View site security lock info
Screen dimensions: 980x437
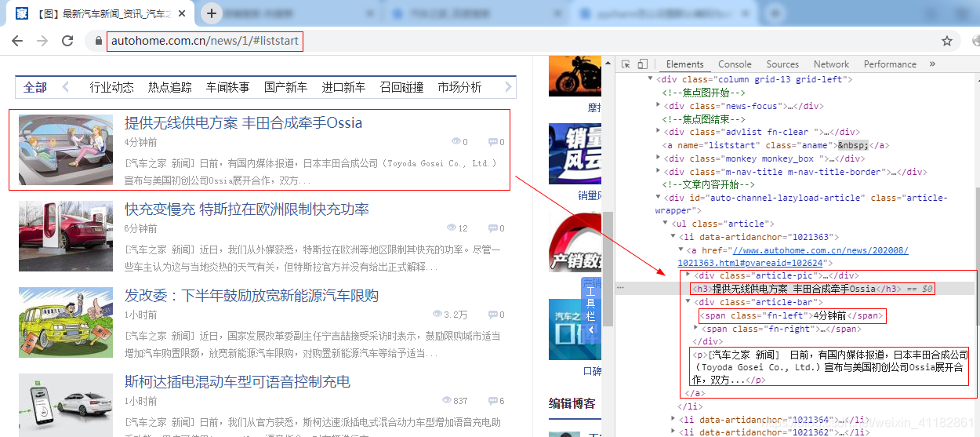[x=98, y=41]
